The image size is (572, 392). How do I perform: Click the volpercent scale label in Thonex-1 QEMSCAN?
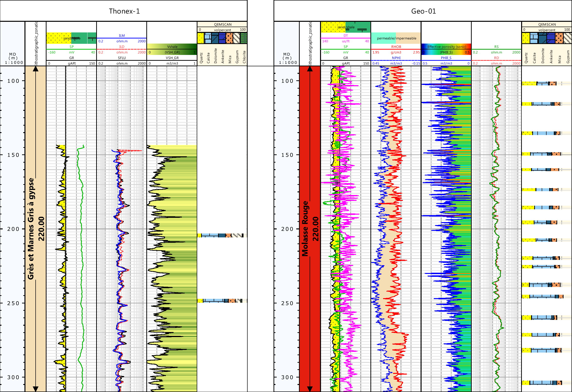tap(222, 30)
